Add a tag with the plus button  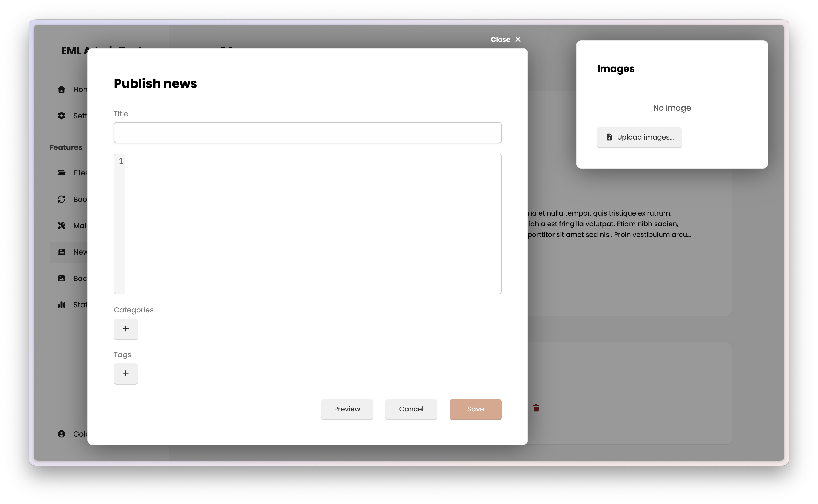click(125, 373)
